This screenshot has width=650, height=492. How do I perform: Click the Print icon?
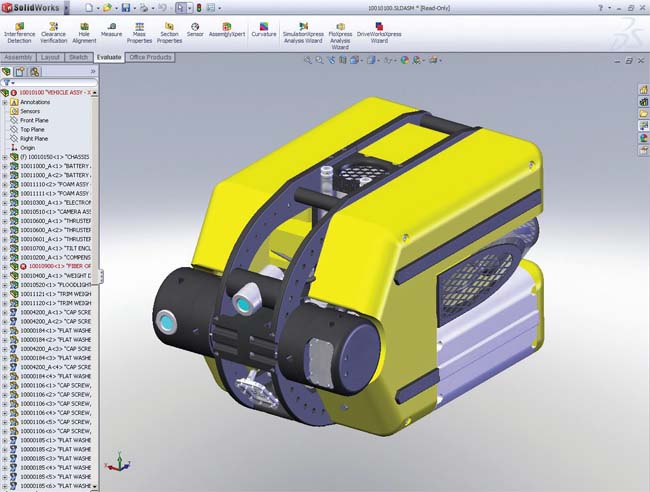click(144, 7)
